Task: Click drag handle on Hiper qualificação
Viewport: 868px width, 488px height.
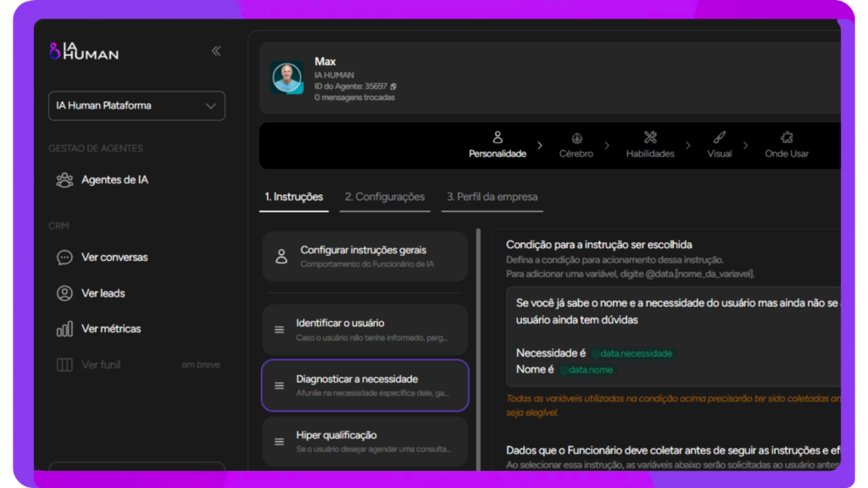Action: 280,441
